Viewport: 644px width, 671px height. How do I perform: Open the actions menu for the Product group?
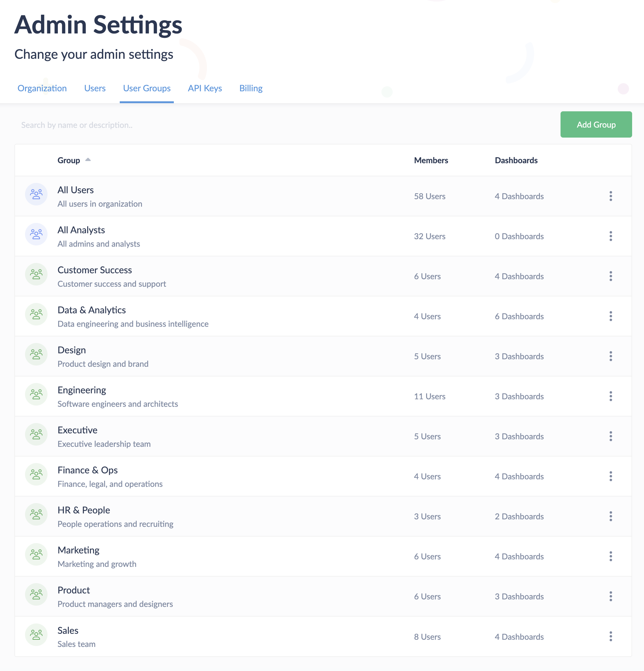(611, 596)
